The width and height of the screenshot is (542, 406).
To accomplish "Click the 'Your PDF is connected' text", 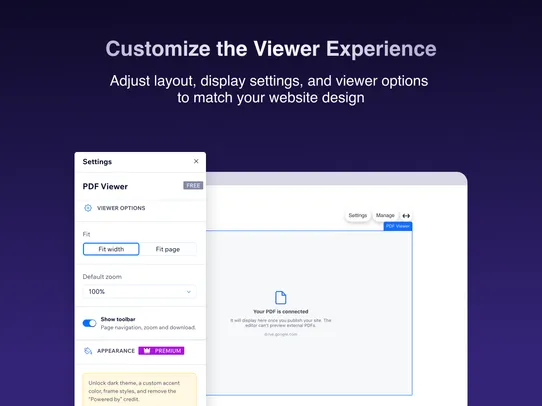I will point(281,311).
